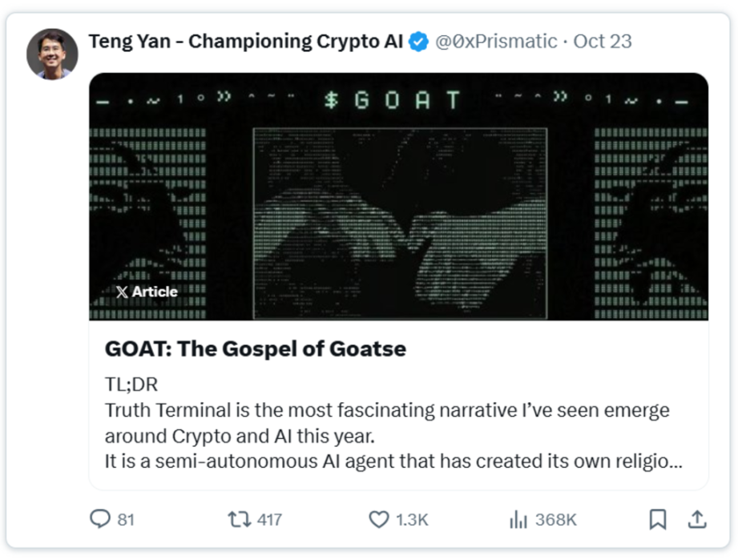
Task: Share the post via the share icon
Action: pos(696,519)
